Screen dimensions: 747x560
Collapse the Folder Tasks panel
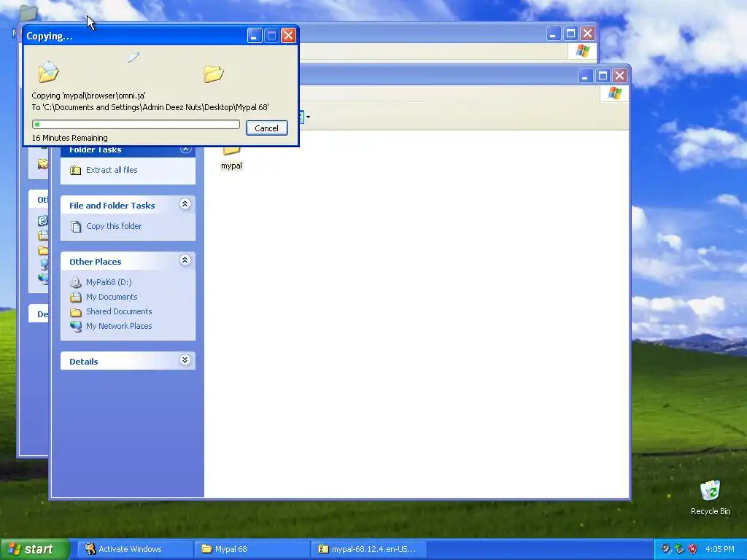coord(185,149)
